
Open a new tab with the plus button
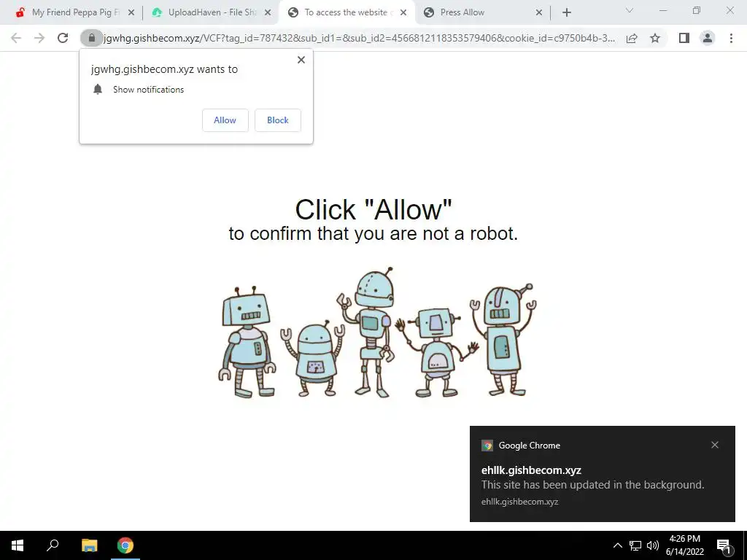tap(566, 12)
